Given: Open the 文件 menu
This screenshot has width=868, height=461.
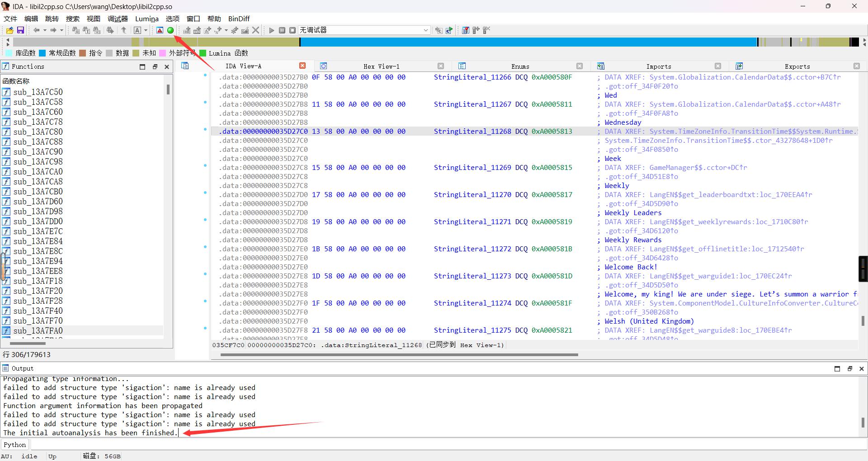Looking at the screenshot, I should (10, 19).
